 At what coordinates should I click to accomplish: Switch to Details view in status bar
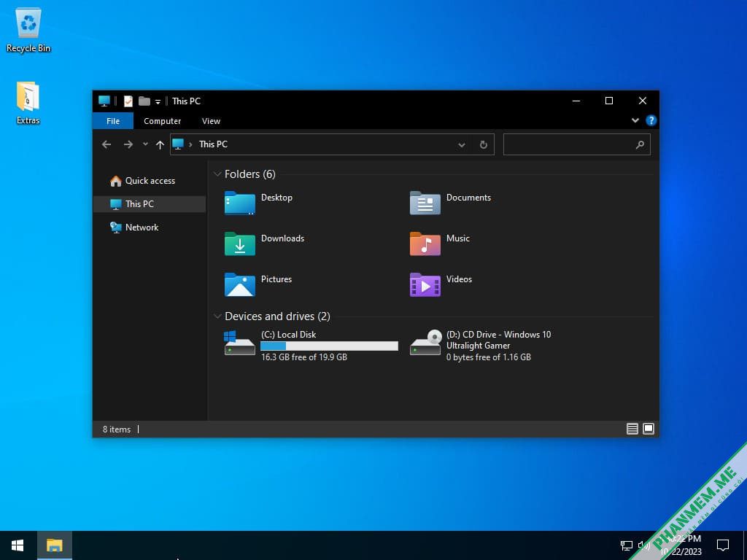click(632, 429)
